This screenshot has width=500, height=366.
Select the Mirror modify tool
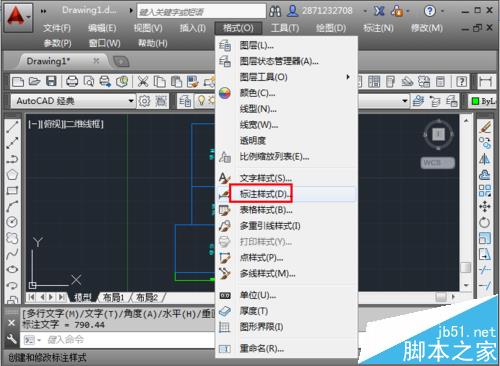[485, 159]
